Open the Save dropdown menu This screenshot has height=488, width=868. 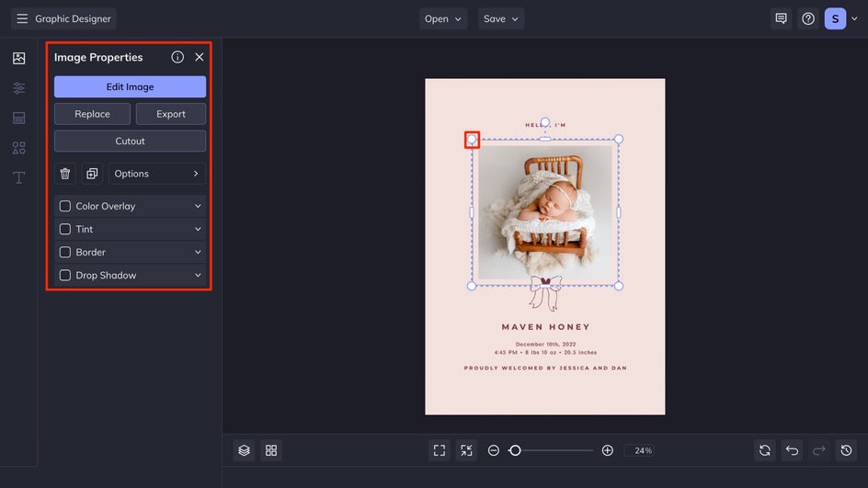(x=501, y=18)
